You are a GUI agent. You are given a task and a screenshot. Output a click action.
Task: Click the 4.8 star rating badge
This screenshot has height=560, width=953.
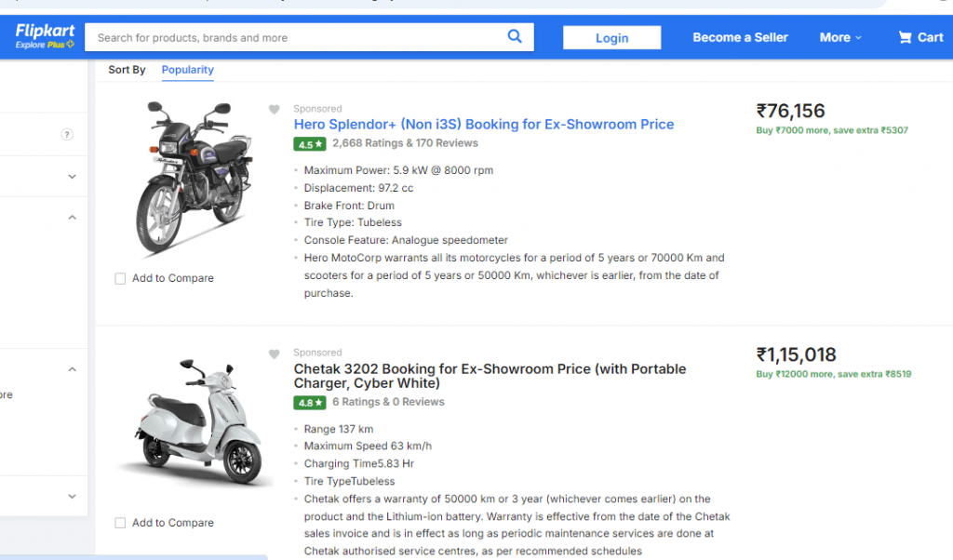click(x=309, y=403)
